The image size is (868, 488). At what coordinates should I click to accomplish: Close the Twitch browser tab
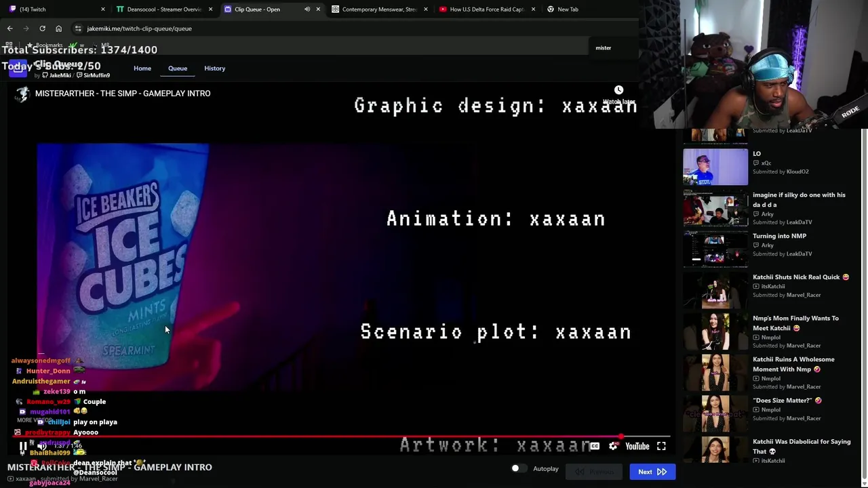click(x=103, y=9)
